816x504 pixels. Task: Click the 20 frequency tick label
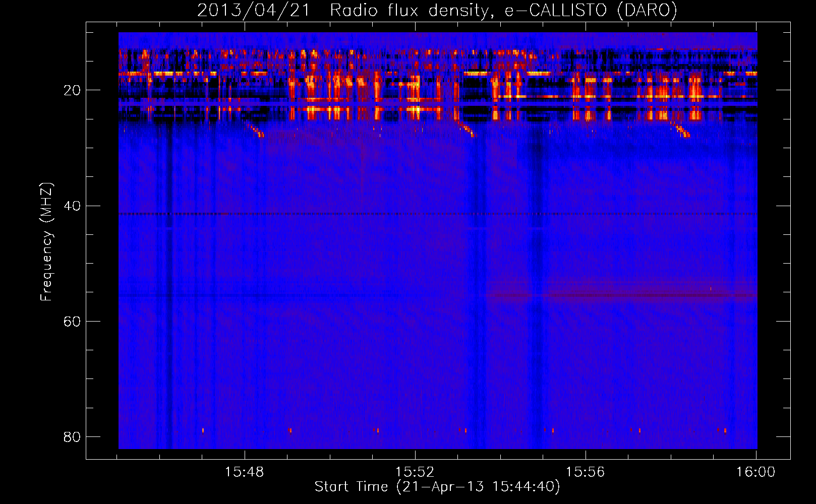click(x=72, y=91)
